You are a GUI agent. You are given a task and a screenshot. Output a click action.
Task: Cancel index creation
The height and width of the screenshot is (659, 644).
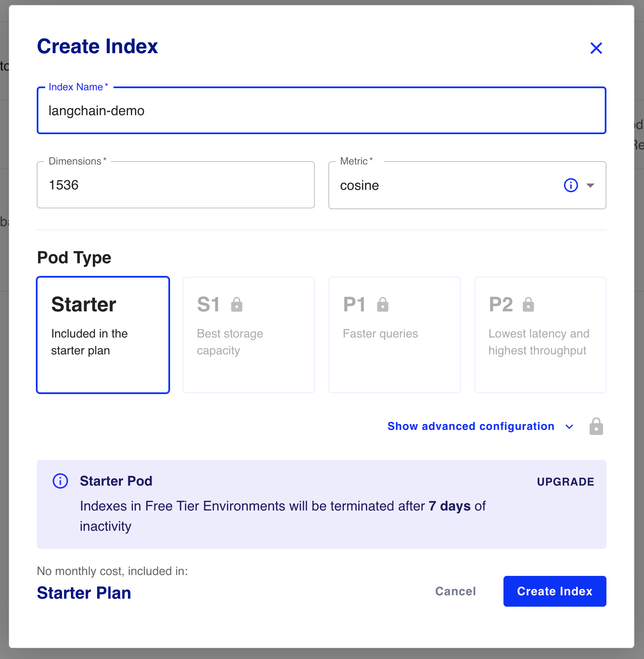tap(455, 591)
